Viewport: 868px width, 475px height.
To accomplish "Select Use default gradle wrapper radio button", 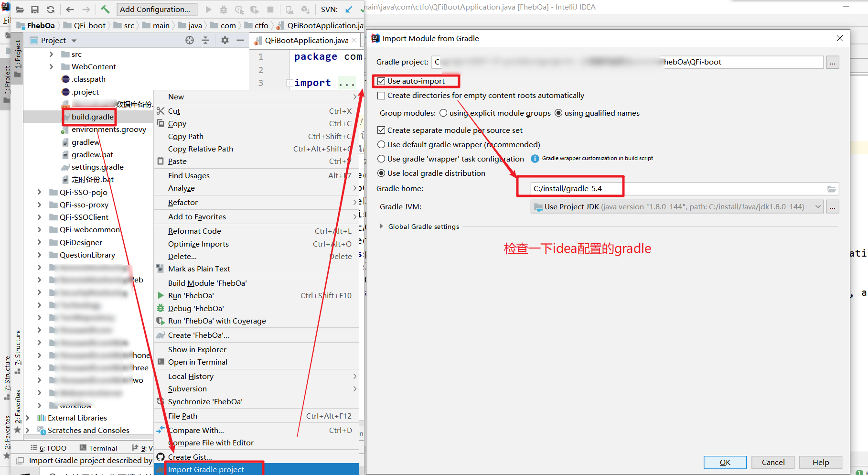I will 381,144.
